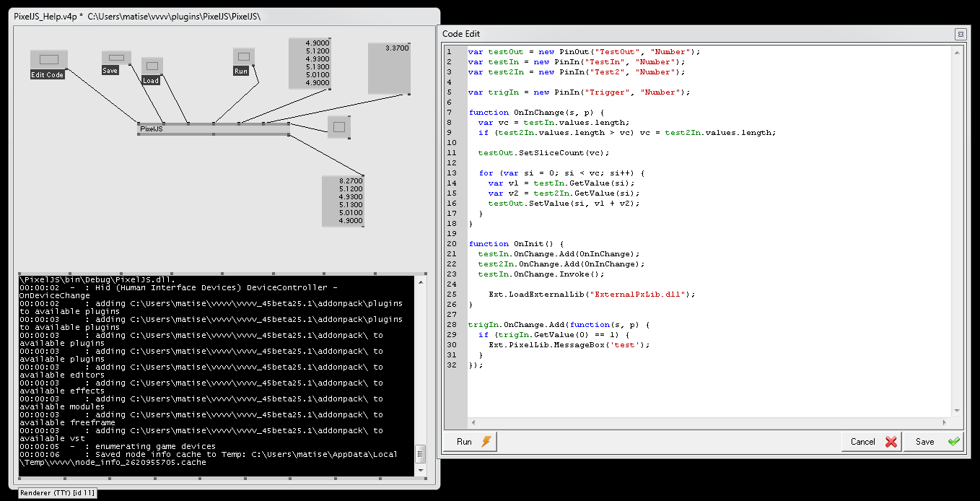980x501 pixels.
Task: Toggle the output box right of PixelJS node
Action: (x=338, y=127)
